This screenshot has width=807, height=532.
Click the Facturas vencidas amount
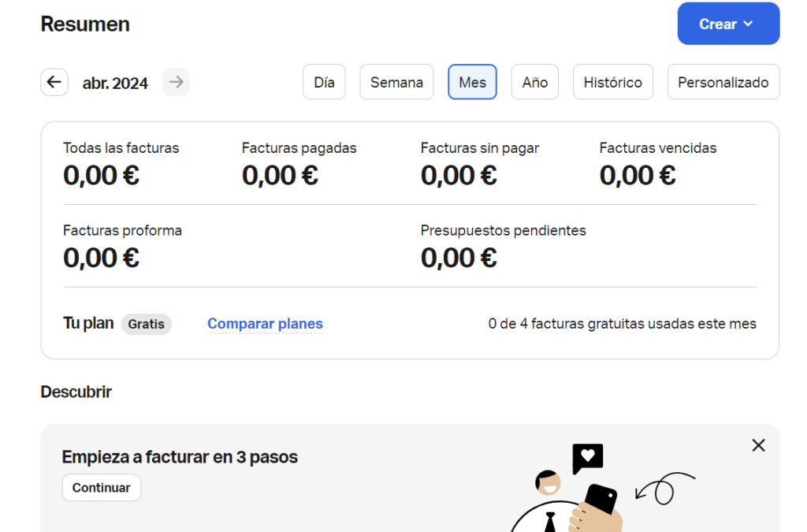[638, 175]
